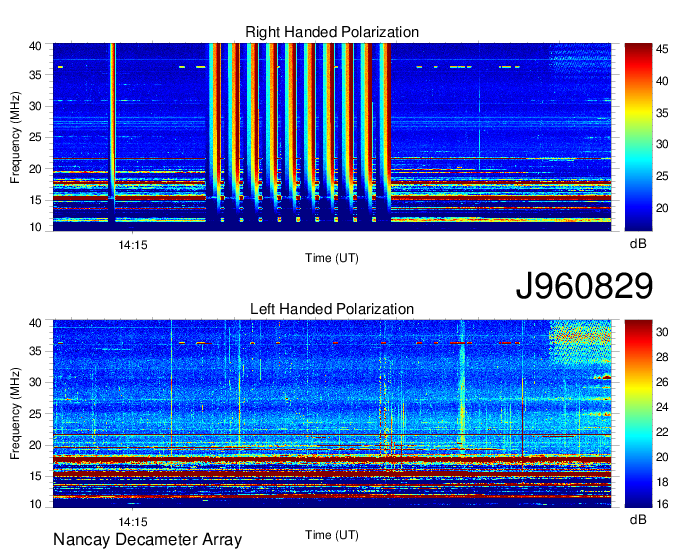This screenshot has height=552, width=680.
Task: Click the '45' label on the upper color bar
Action: point(662,49)
